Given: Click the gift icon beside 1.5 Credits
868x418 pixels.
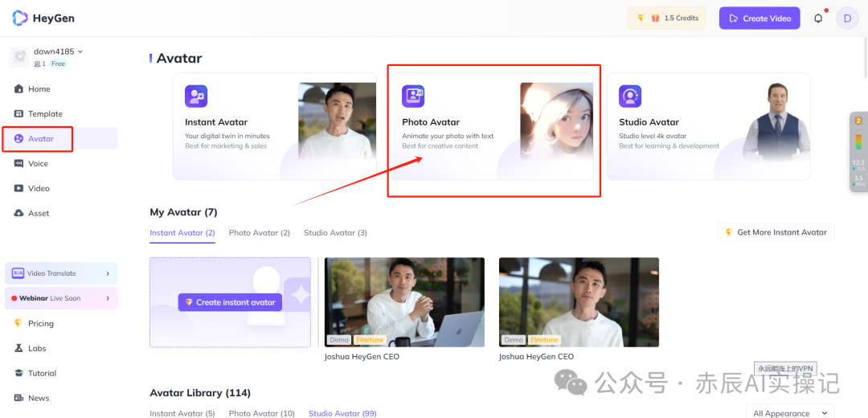Looking at the screenshot, I should tap(656, 18).
